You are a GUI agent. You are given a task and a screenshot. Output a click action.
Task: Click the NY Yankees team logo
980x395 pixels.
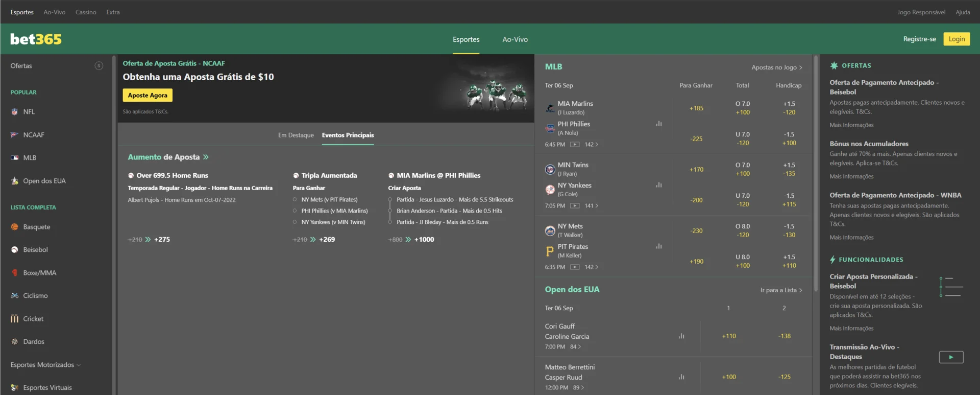coord(550,190)
